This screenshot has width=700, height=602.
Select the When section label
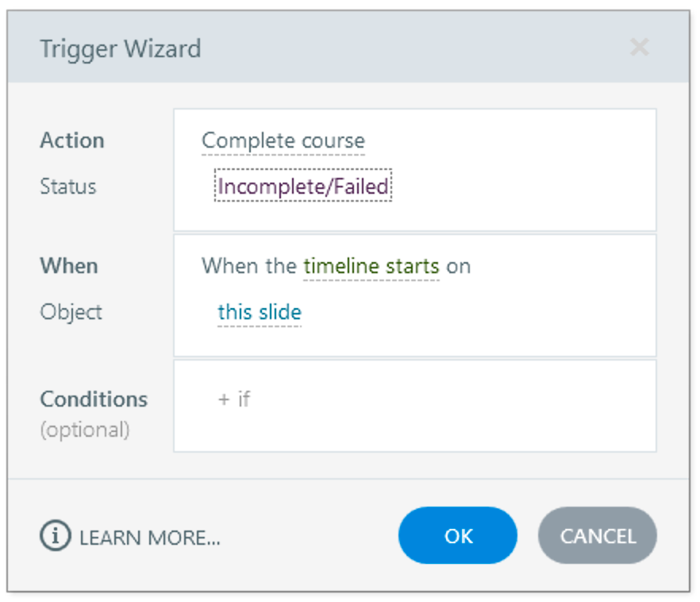tap(69, 266)
